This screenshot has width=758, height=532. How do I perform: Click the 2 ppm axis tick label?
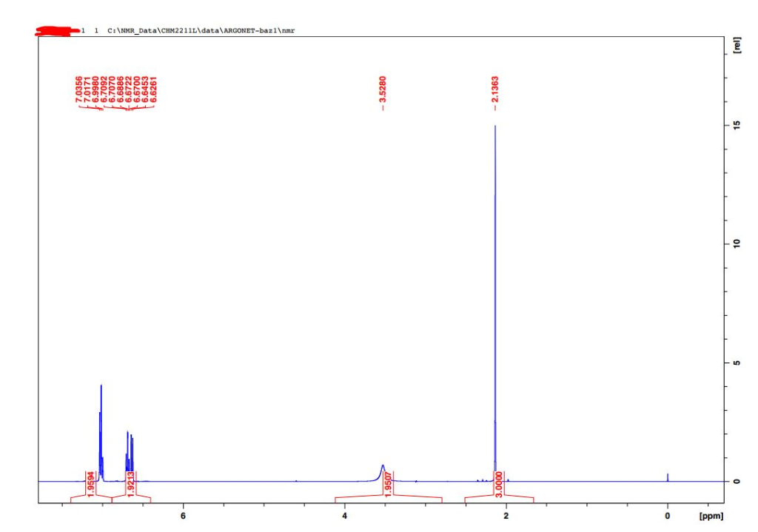[x=506, y=516]
